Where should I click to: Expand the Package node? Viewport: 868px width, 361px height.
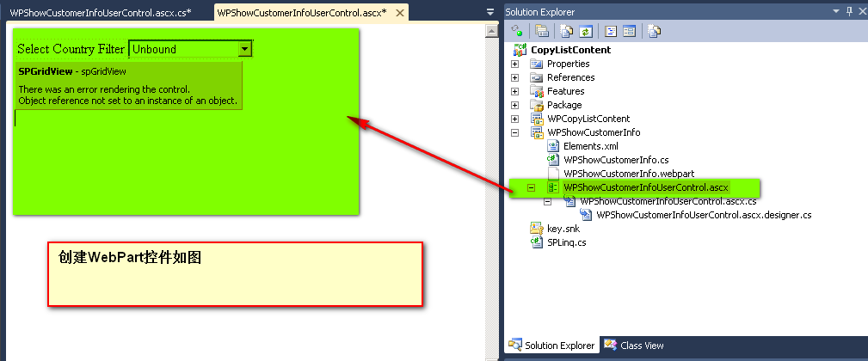[514, 105]
